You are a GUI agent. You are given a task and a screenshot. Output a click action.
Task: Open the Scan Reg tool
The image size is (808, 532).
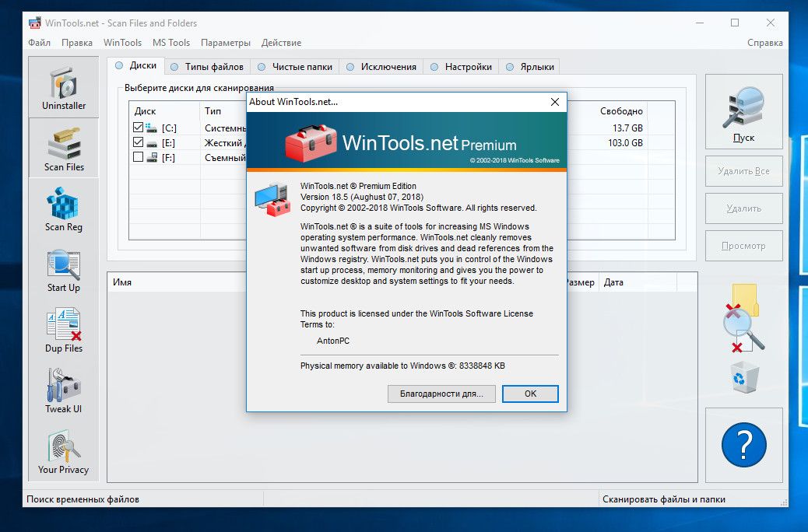pyautogui.click(x=64, y=209)
